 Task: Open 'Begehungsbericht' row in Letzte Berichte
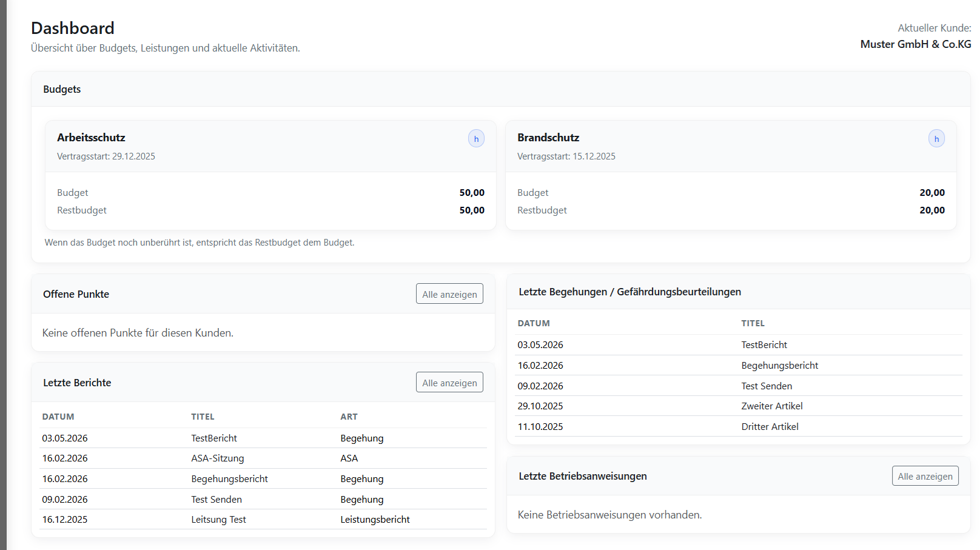tap(263, 479)
